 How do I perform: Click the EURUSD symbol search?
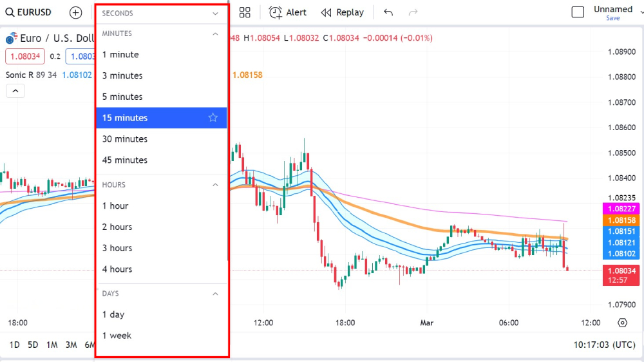click(x=29, y=12)
